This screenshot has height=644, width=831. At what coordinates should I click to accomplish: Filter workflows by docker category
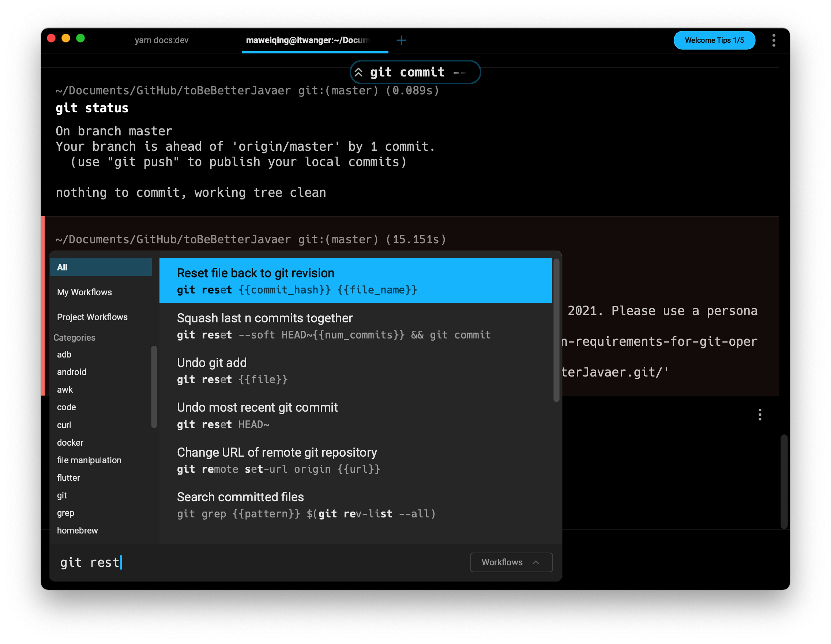tap(70, 442)
